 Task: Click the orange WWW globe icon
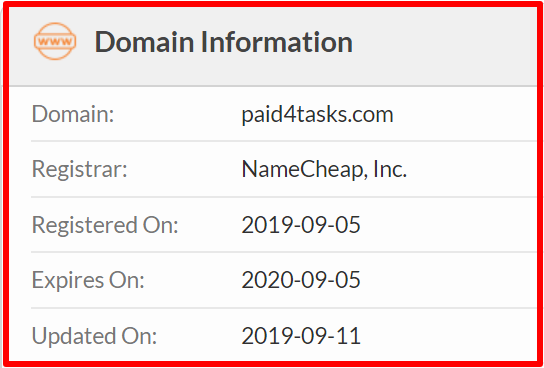tap(55, 41)
